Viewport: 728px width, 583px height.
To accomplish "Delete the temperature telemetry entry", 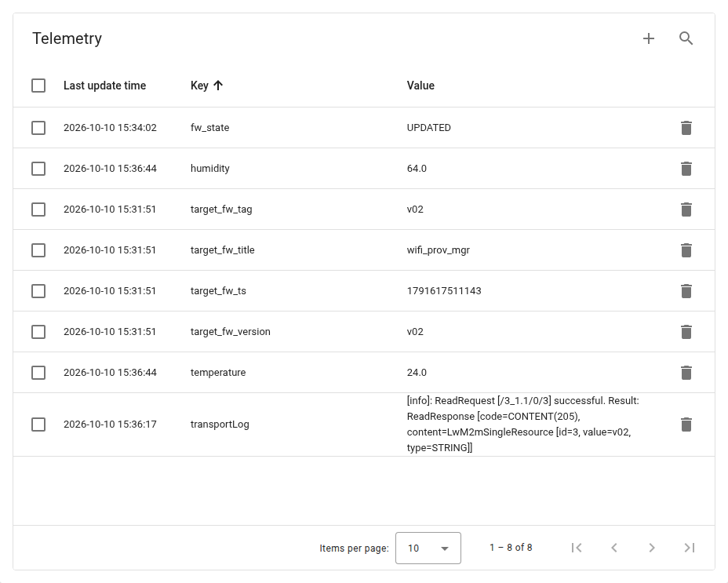I will (x=686, y=373).
